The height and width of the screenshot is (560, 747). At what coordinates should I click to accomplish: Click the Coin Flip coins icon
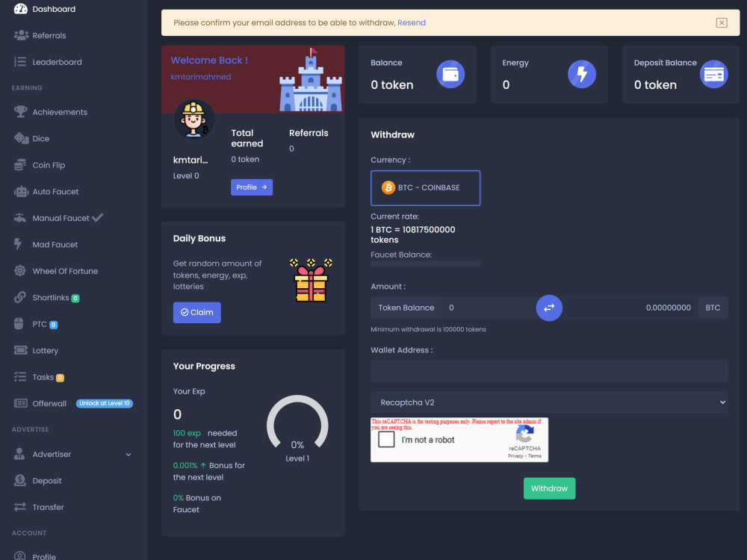(20, 165)
